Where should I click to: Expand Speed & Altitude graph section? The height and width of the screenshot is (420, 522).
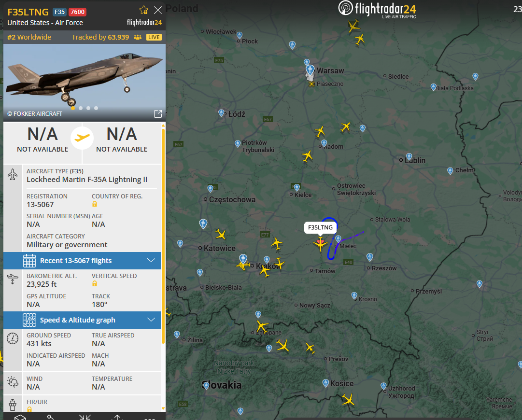point(82,320)
